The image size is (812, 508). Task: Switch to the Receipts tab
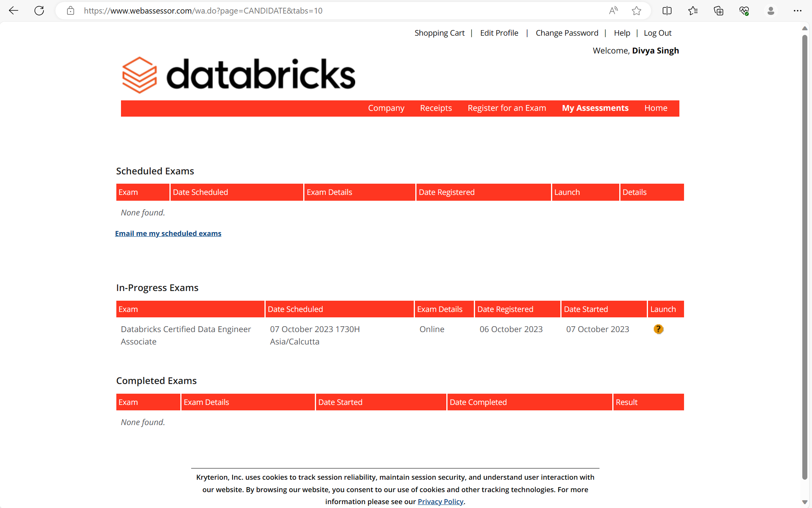[x=435, y=108]
